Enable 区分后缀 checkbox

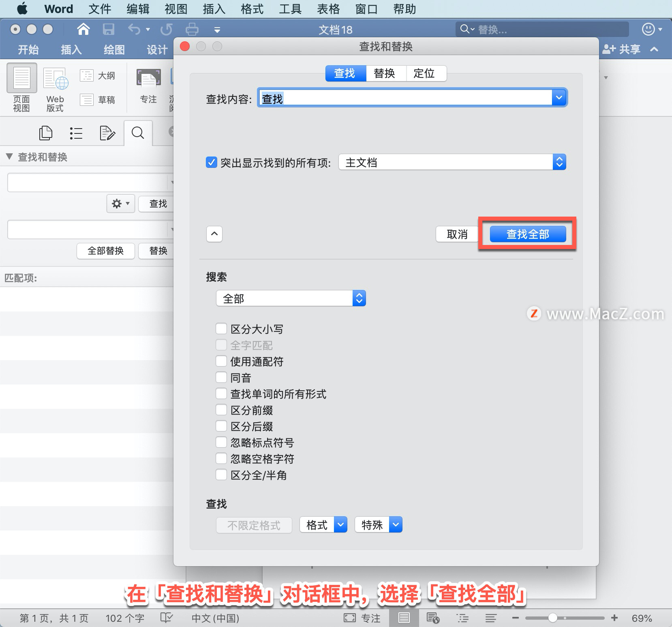[221, 426]
